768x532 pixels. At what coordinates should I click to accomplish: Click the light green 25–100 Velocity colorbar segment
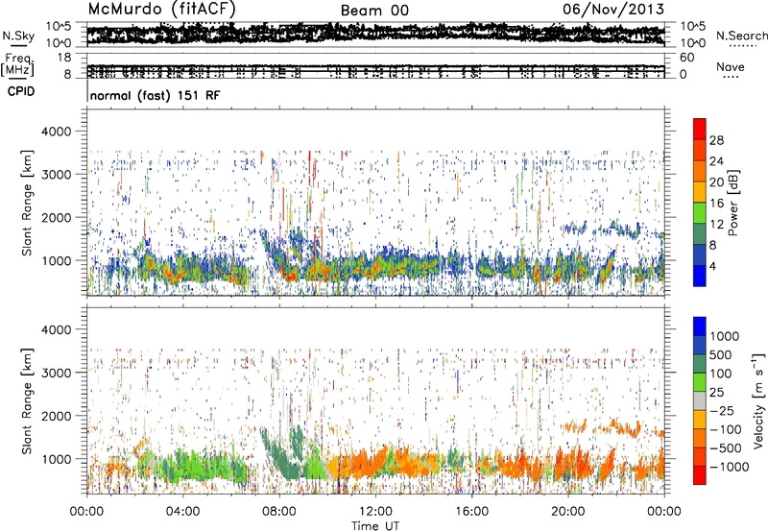point(700,382)
